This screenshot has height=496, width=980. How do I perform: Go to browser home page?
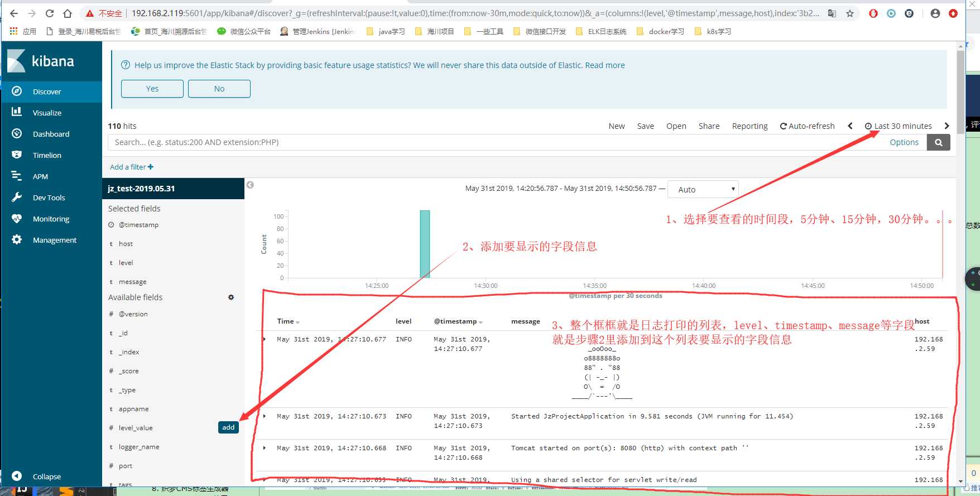pos(68,13)
